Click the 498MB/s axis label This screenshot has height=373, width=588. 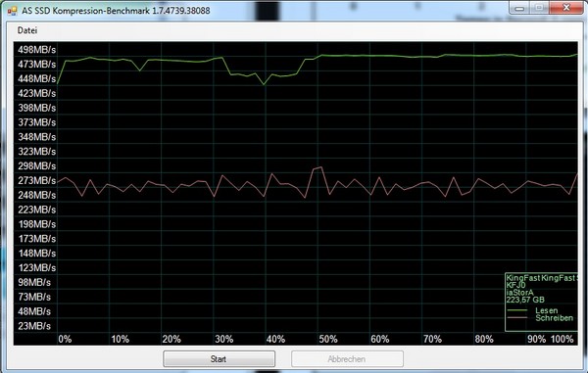click(x=37, y=49)
